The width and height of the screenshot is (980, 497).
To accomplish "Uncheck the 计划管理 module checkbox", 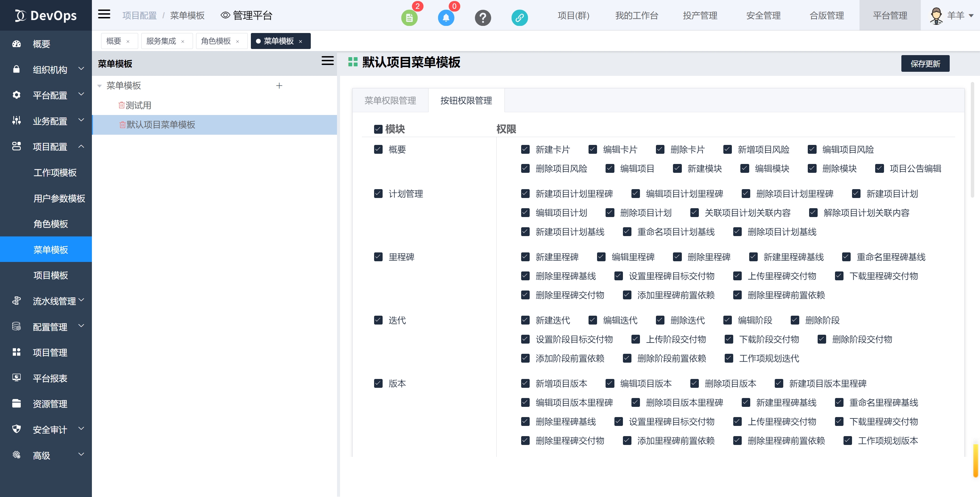I will click(378, 194).
